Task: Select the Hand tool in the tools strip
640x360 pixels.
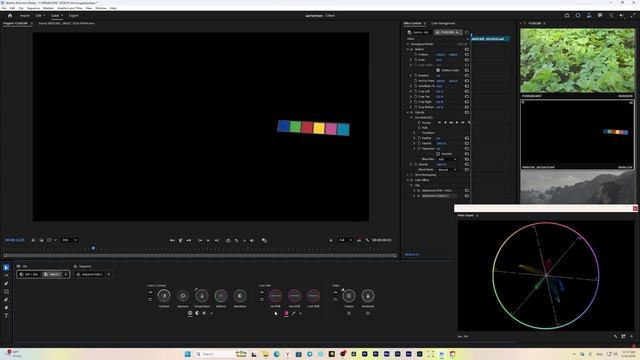Action: pos(6,308)
